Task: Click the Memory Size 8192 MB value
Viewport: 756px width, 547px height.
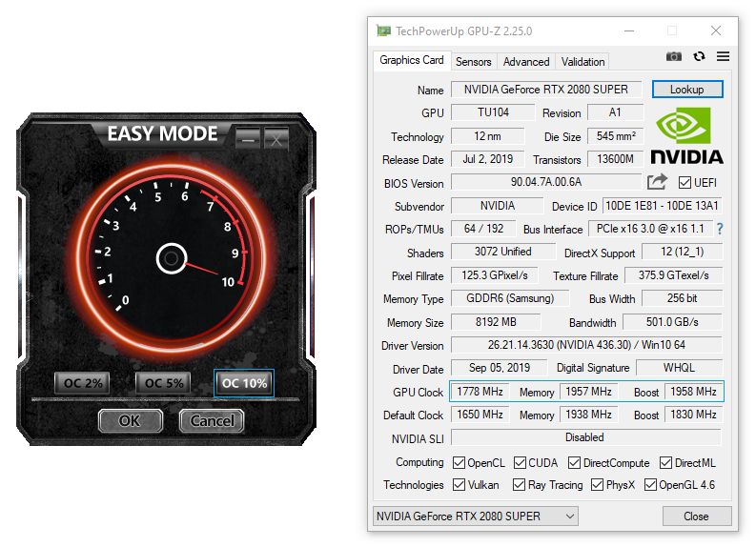Action: [x=496, y=322]
